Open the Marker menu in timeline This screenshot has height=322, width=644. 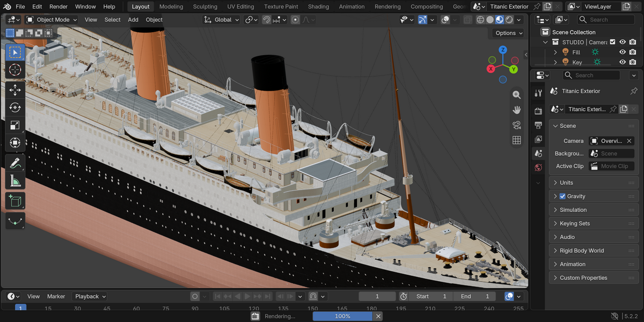coord(56,296)
